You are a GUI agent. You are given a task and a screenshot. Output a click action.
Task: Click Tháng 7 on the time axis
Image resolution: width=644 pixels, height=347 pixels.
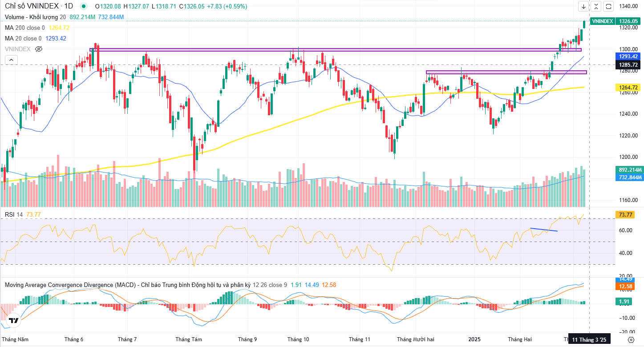(127, 339)
